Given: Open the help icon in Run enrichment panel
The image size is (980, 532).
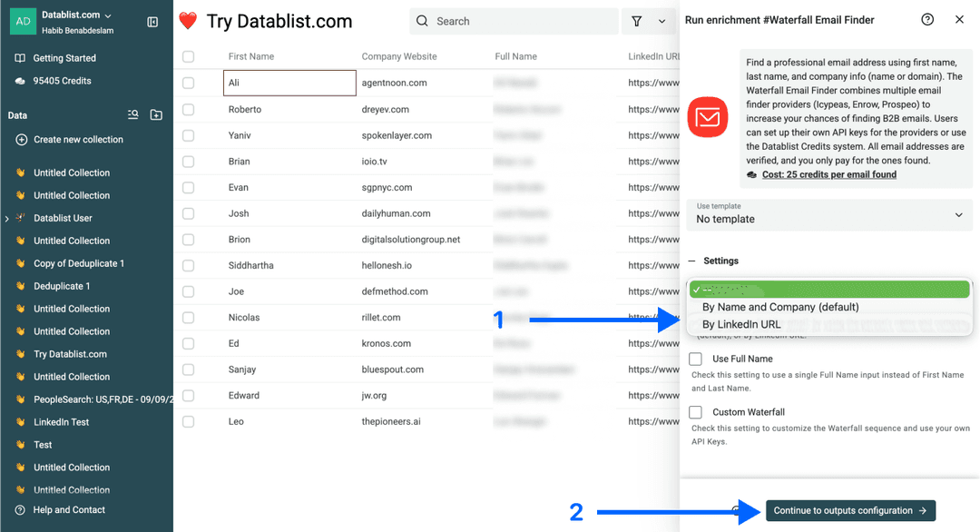Looking at the screenshot, I should click(927, 18).
